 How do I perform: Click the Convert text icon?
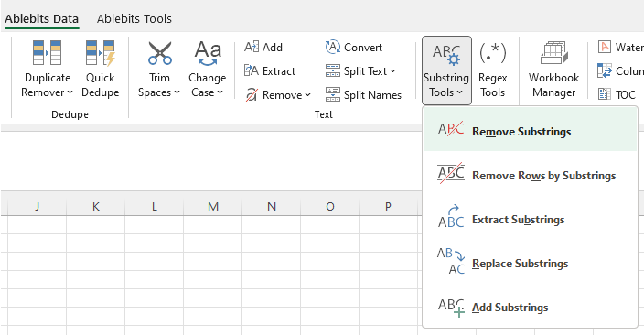[333, 47]
